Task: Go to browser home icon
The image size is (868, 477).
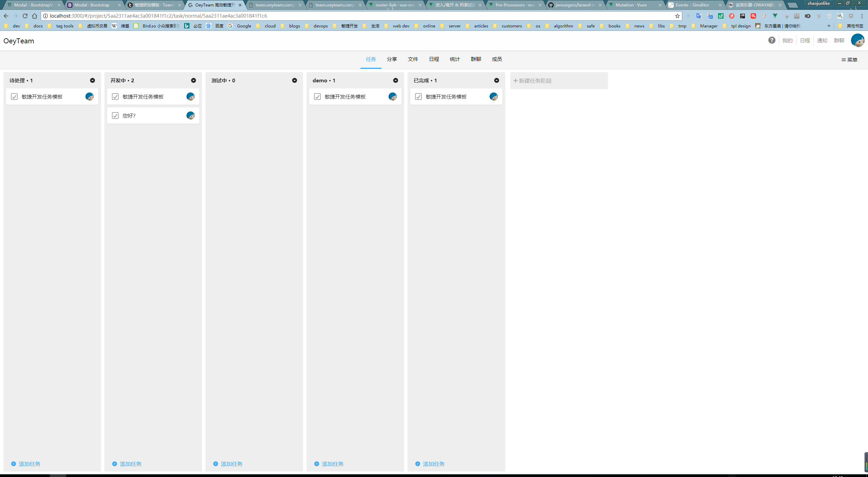Action: point(35,16)
